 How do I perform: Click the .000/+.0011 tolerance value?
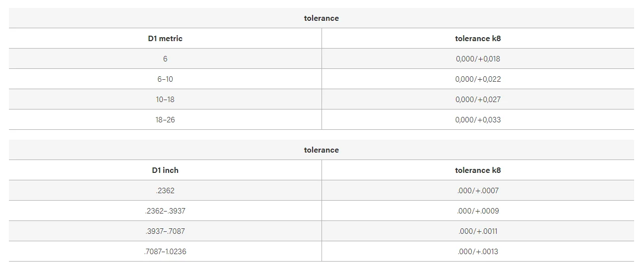tap(478, 231)
